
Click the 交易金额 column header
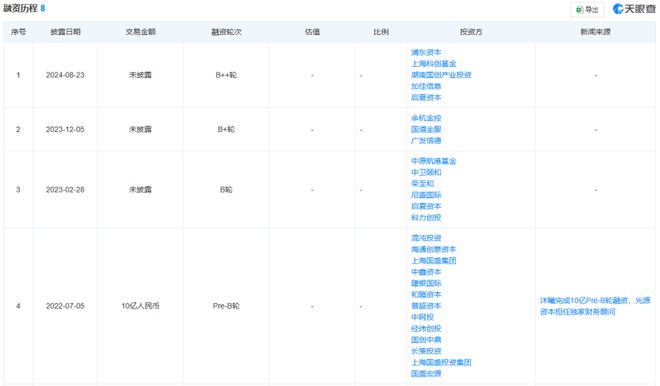(141, 32)
